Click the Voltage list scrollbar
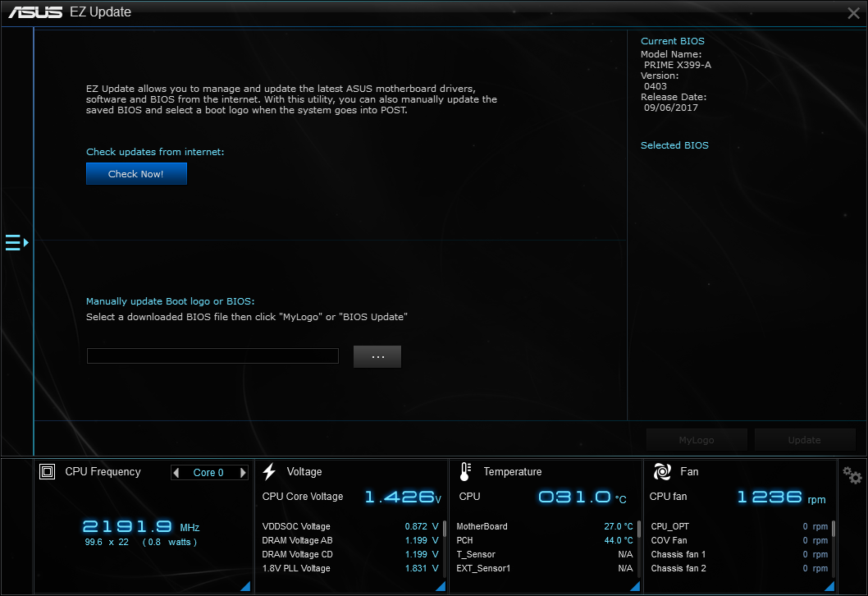 [445, 530]
